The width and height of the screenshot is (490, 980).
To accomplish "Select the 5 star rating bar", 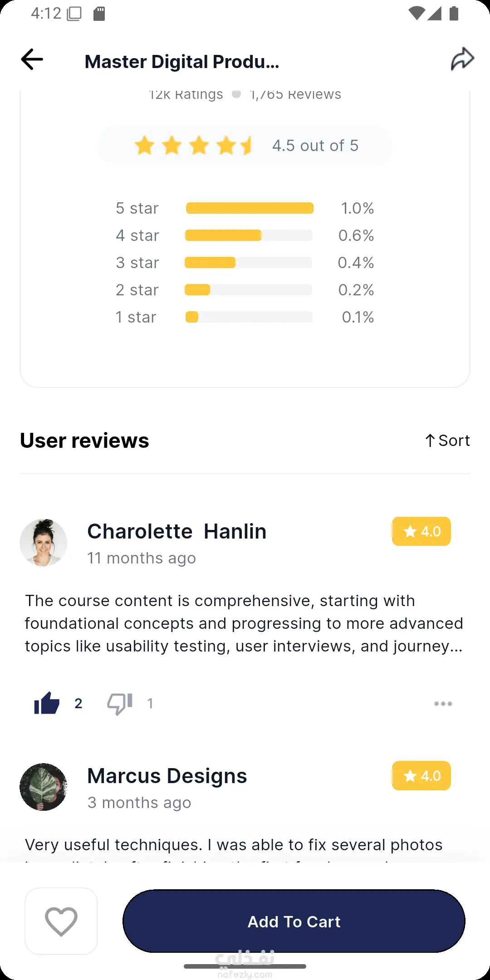I will [x=250, y=208].
